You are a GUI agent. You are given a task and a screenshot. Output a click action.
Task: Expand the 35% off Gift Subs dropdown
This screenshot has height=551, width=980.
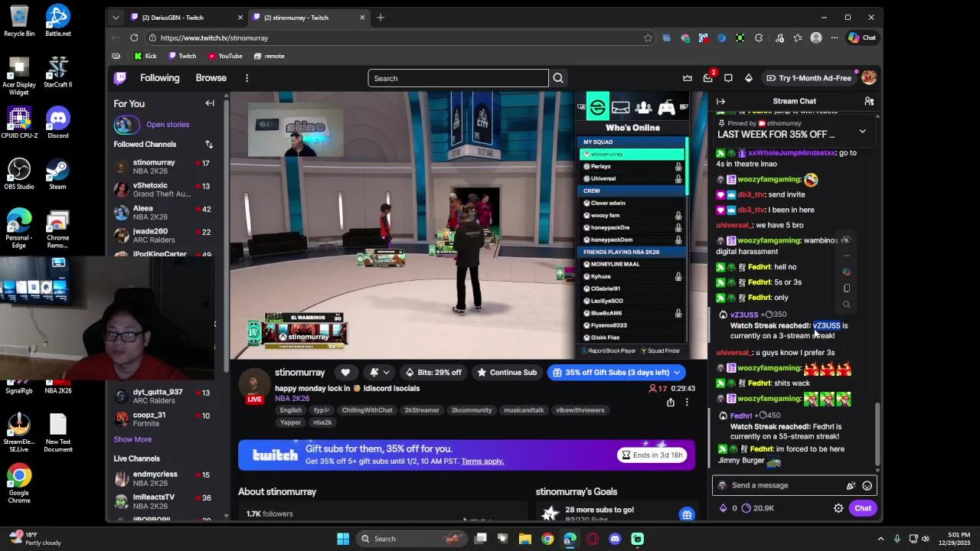tap(677, 373)
